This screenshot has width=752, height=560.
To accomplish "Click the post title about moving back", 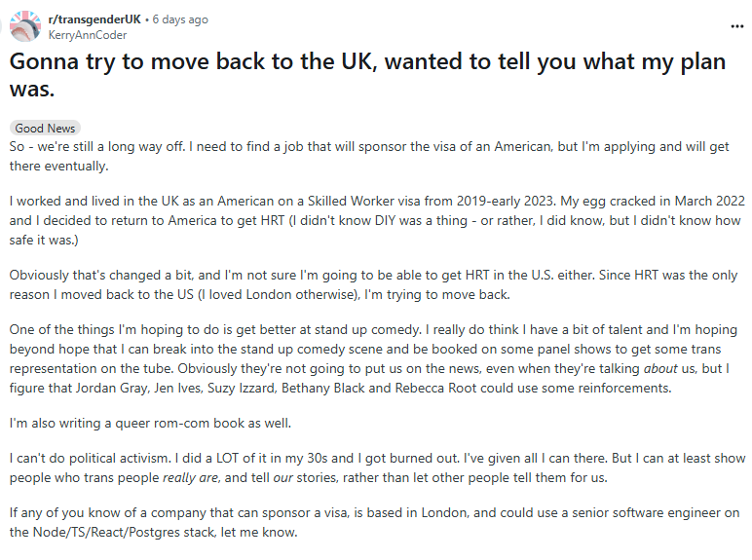I will pyautogui.click(x=367, y=75).
